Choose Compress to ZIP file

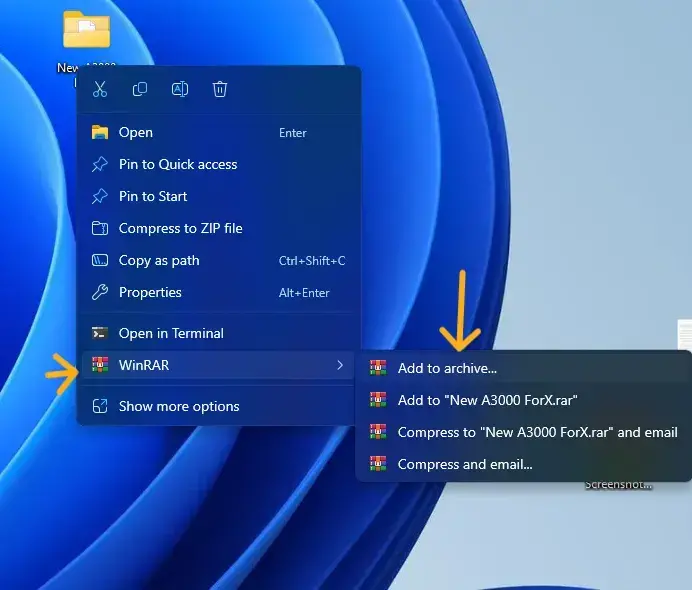coord(180,229)
